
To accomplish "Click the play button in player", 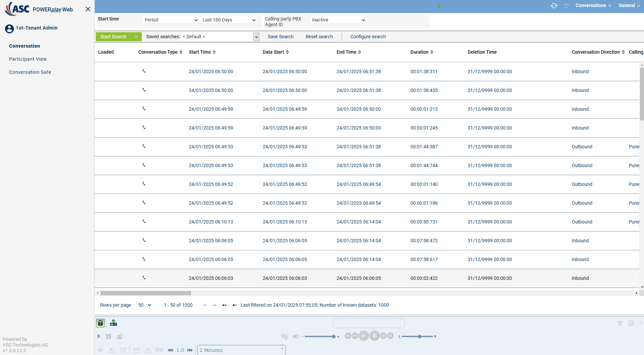I will click(x=364, y=336).
